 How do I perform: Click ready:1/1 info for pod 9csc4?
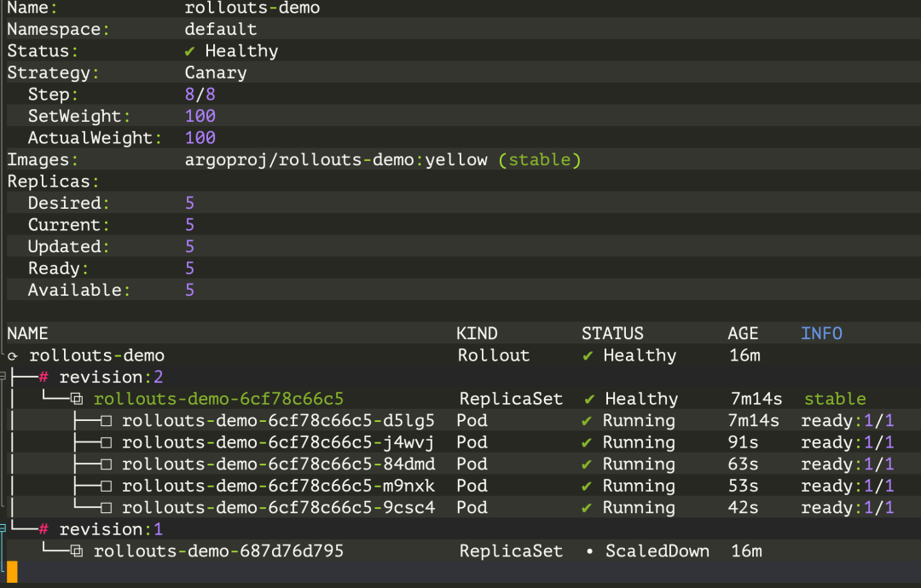click(x=848, y=508)
